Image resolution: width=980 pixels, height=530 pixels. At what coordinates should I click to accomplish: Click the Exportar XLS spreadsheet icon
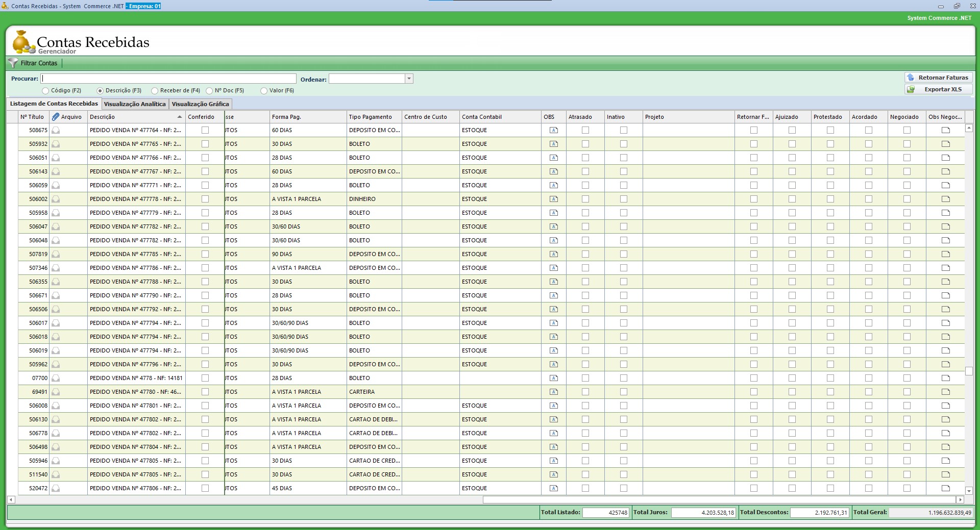(x=911, y=89)
